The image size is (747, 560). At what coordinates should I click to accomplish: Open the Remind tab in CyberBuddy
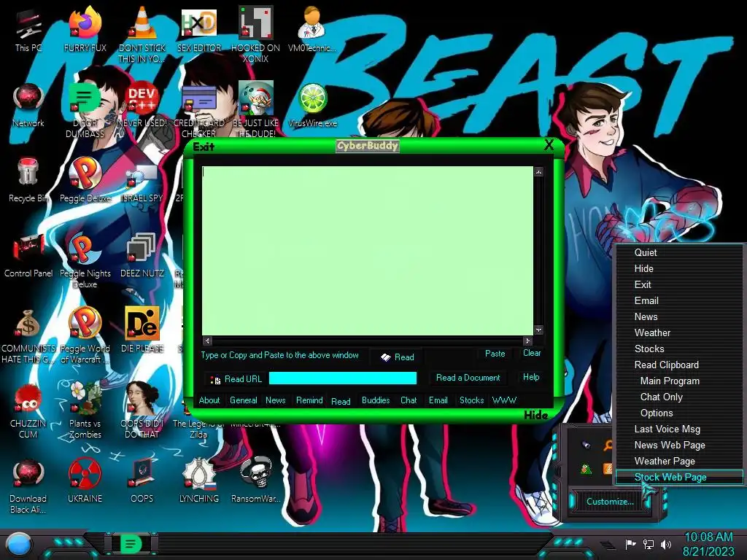[309, 400]
